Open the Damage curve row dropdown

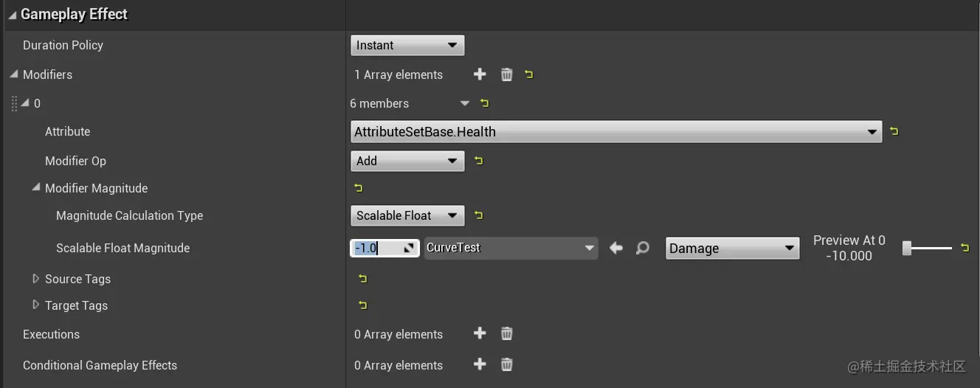pos(732,249)
